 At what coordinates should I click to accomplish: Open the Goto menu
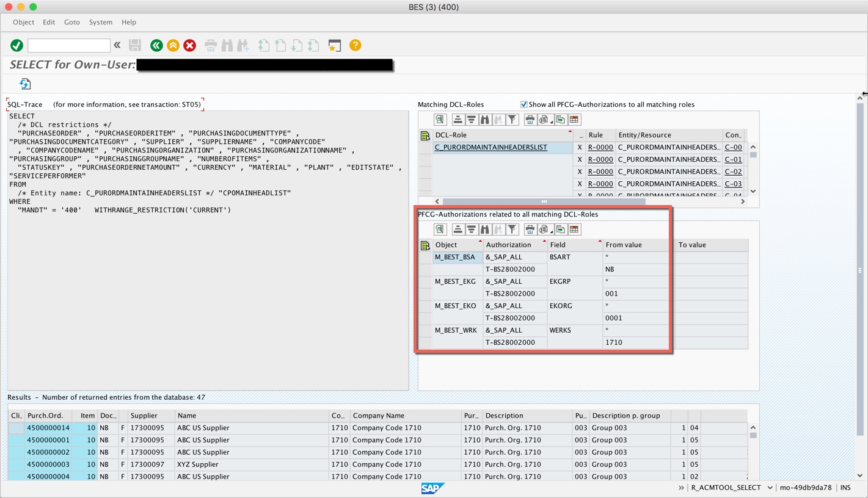71,22
